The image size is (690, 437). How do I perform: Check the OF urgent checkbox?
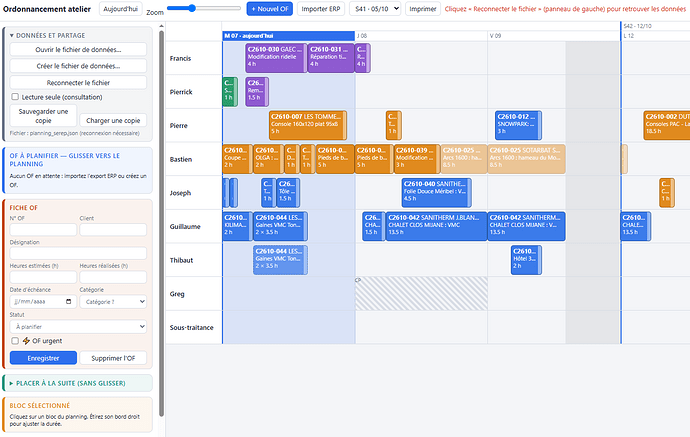point(15,341)
